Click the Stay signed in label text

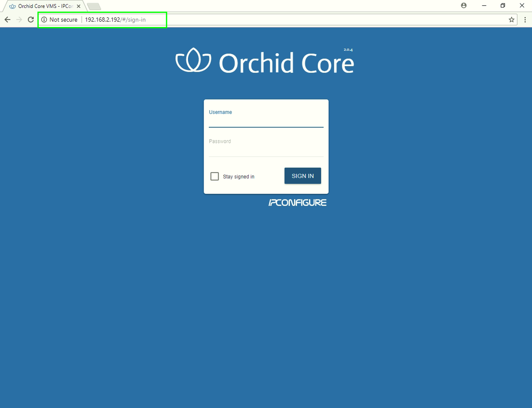click(x=239, y=177)
